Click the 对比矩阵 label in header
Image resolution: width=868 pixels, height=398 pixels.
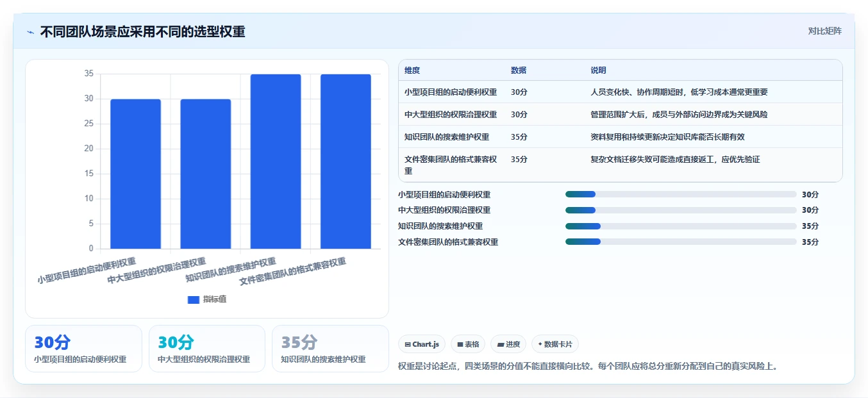click(x=824, y=31)
